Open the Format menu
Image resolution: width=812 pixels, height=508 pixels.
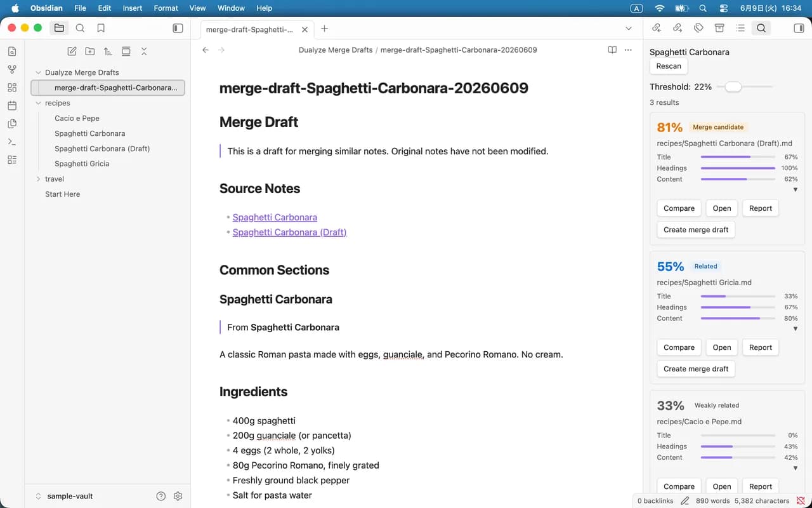(166, 8)
